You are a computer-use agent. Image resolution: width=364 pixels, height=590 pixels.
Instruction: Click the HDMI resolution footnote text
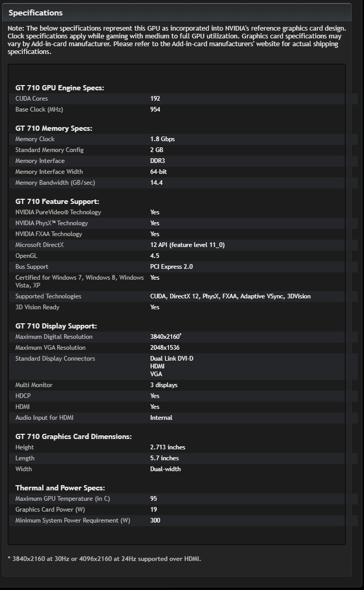(x=104, y=559)
